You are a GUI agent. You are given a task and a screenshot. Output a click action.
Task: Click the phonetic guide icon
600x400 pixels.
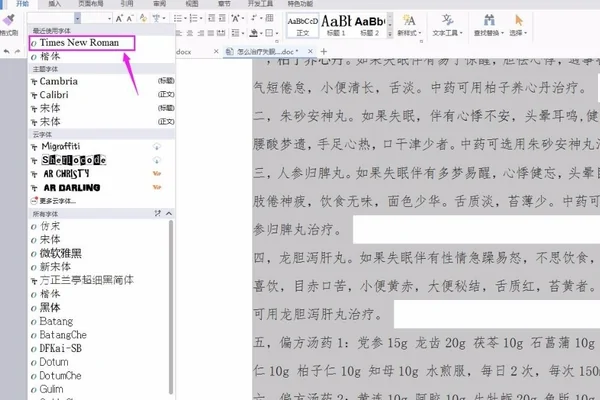[x=156, y=18]
